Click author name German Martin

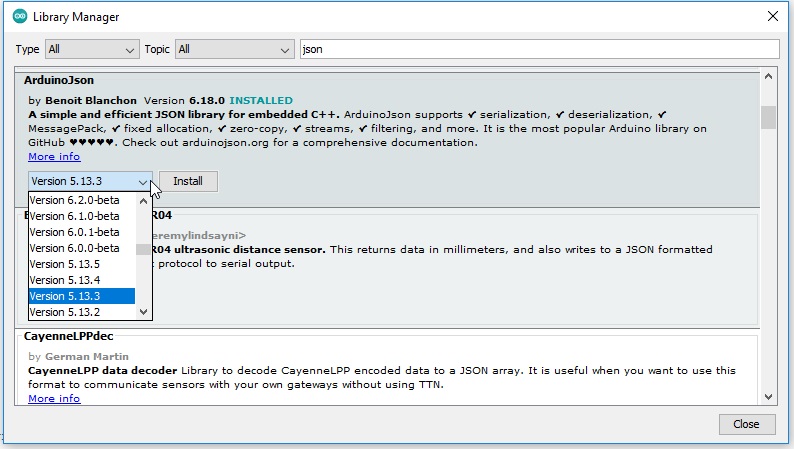[x=87, y=356]
